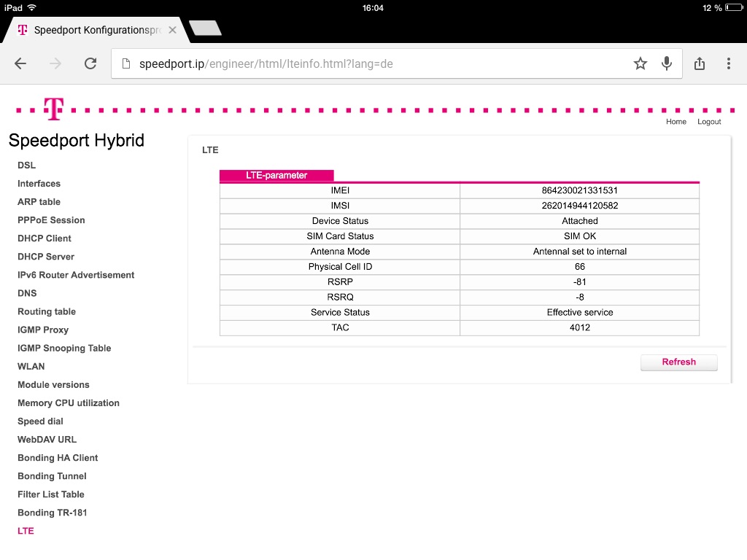The height and width of the screenshot is (560, 747).
Task: Click the Physical Cell ID value 66
Action: (580, 267)
